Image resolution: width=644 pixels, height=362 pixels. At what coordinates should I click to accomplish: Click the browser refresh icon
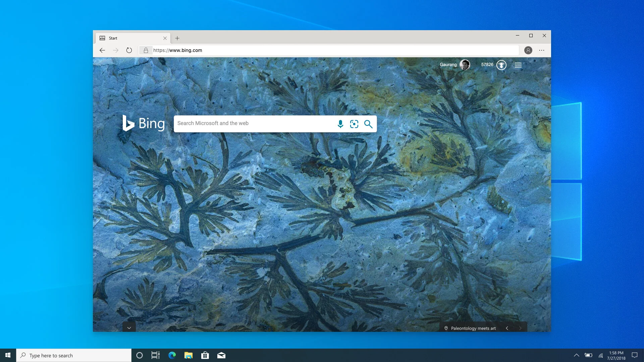[129, 50]
